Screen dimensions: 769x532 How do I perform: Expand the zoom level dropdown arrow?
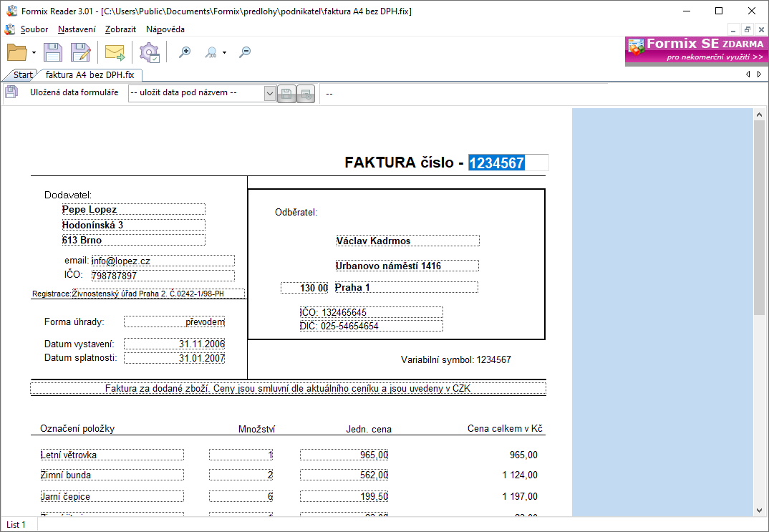click(x=224, y=52)
